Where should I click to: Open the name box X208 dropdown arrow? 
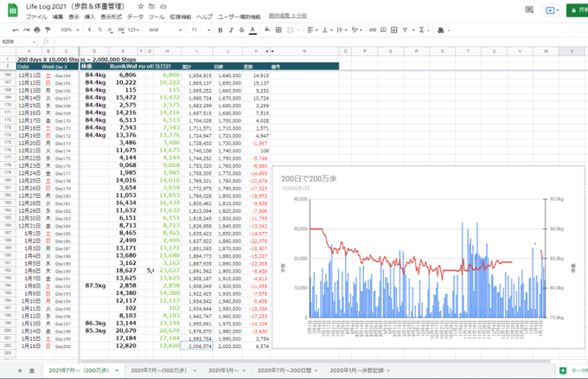click(34, 42)
